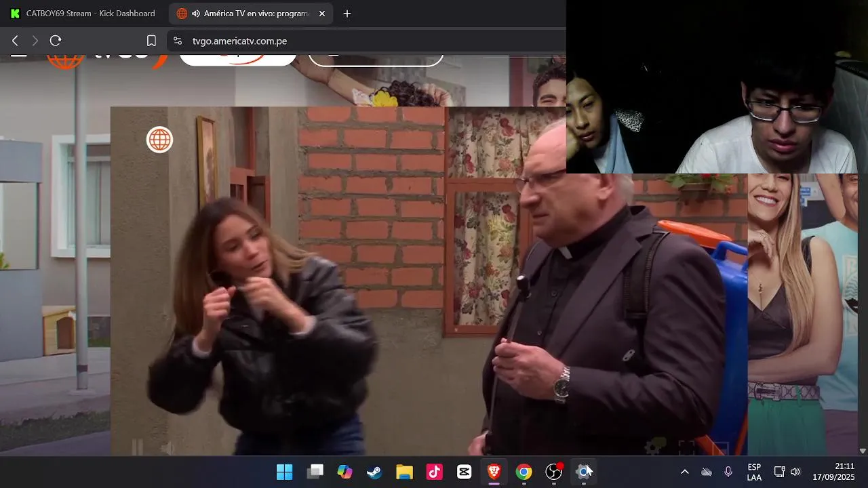Switch to Google Chrome in the taskbar
Image resolution: width=868 pixels, height=488 pixels.
(524, 472)
